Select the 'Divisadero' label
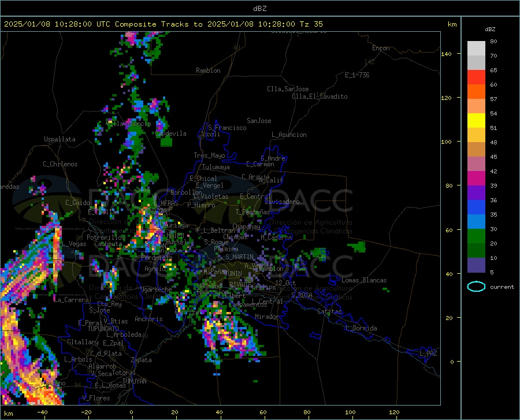This screenshot has height=420, width=520. click(x=282, y=202)
